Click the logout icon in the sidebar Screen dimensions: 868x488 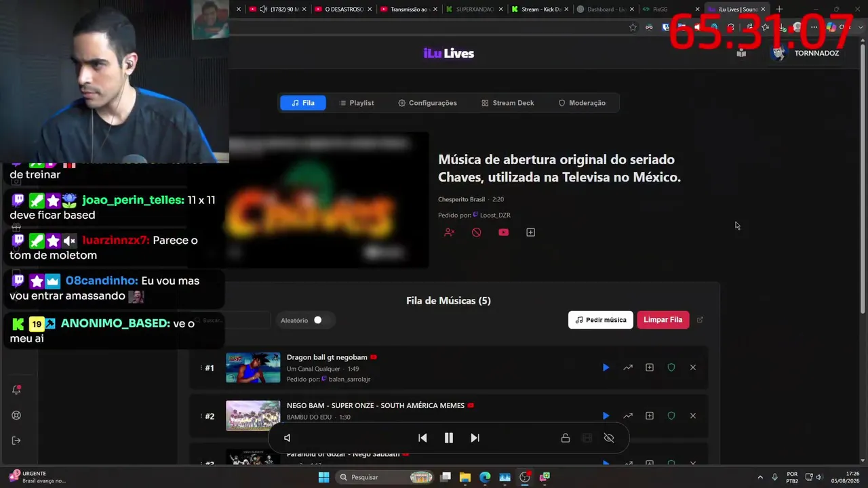coord(16,441)
